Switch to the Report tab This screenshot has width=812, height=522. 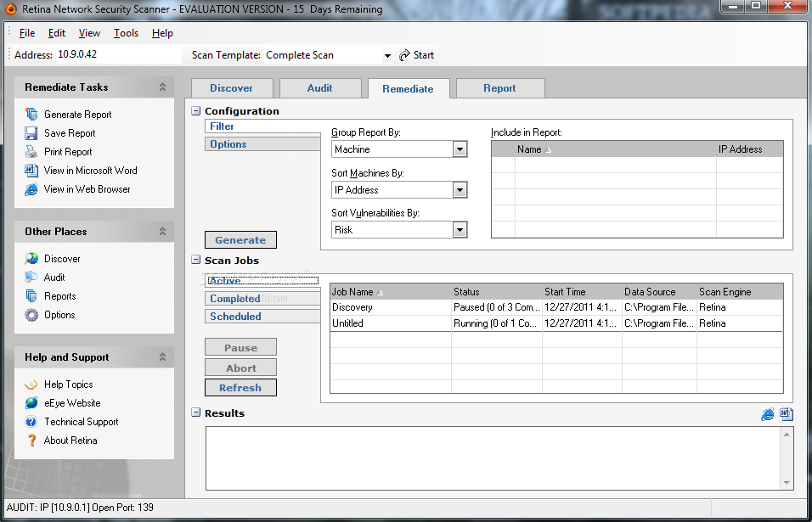[499, 88]
